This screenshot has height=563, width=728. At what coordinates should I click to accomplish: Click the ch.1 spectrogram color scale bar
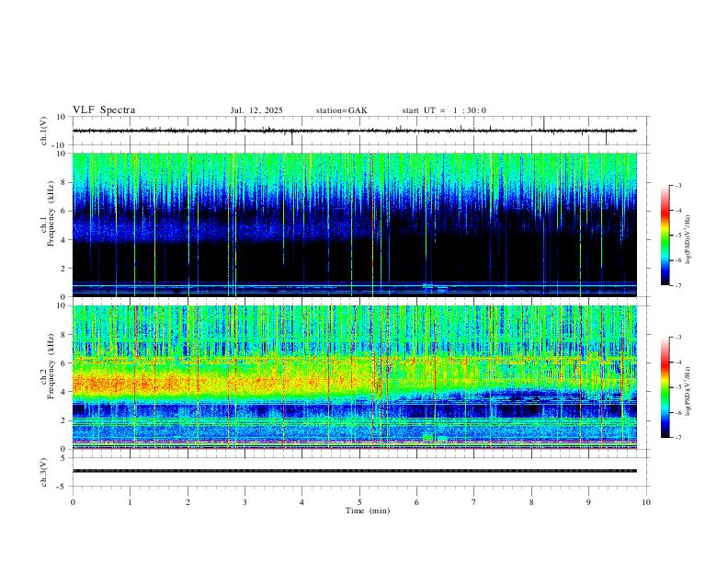point(665,236)
